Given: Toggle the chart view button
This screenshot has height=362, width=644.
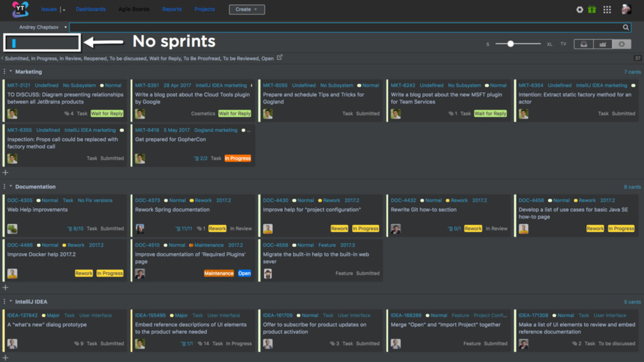Looking at the screenshot, I should coord(602,44).
